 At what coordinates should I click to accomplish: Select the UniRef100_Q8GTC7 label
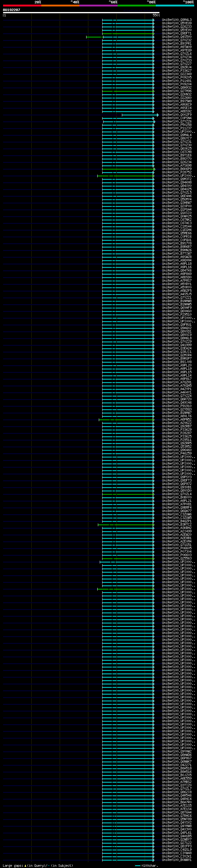[x=177, y=139]
